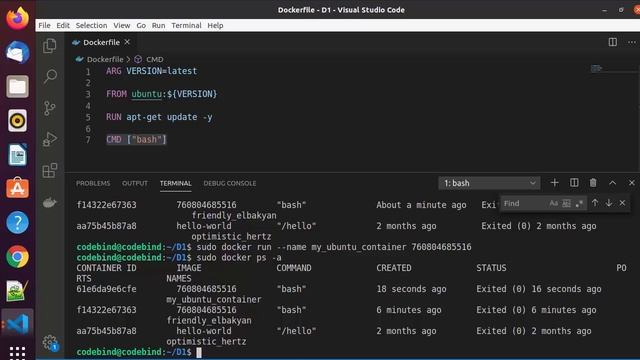640x360 pixels.
Task: Close the bottom panel
Action: coord(631,183)
